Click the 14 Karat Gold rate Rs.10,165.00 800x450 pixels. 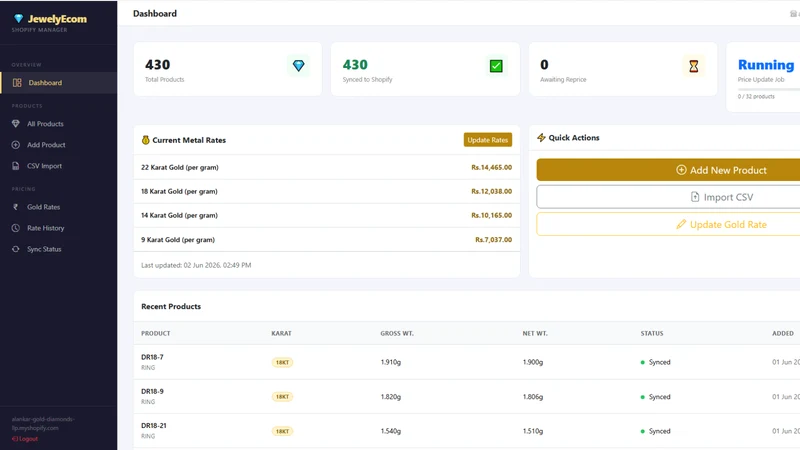tap(491, 215)
